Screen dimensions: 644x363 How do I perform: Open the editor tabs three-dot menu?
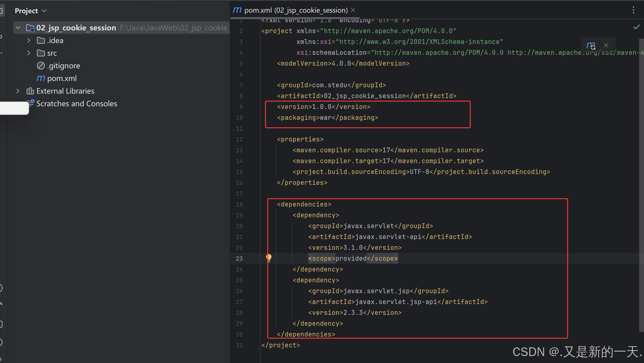point(633,10)
